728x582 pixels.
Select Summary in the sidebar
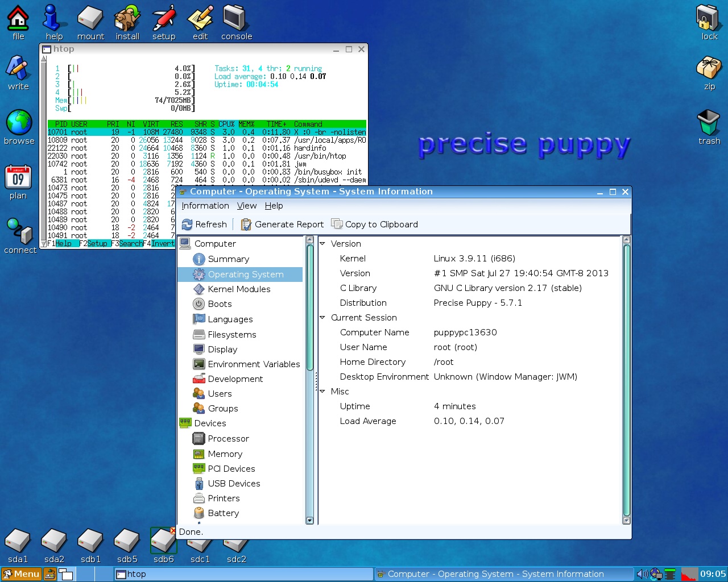coord(228,259)
